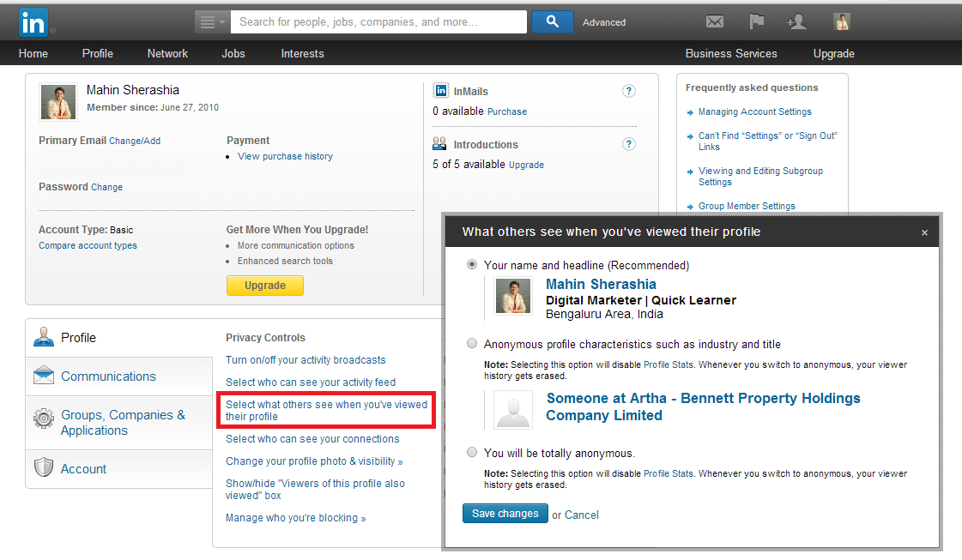
Task: Open Select who can see your connections
Action: tap(312, 439)
